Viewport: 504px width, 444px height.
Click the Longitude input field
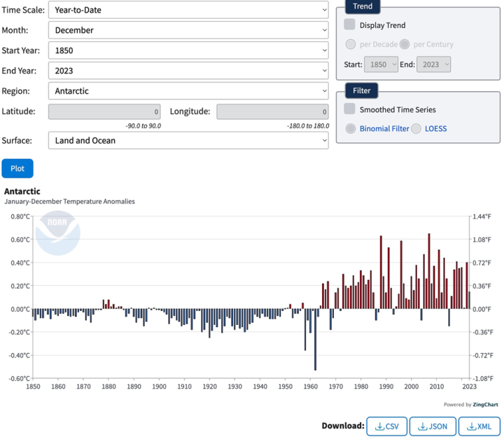click(272, 112)
